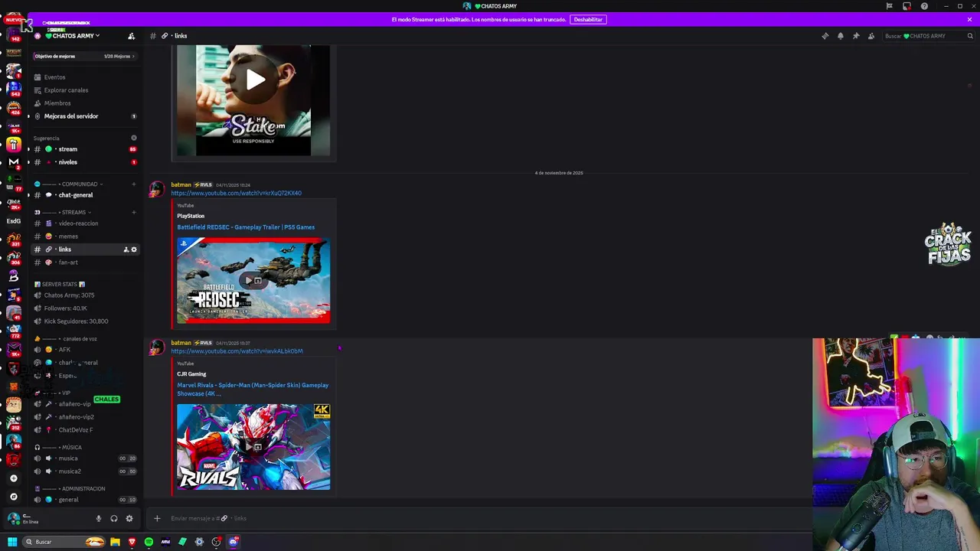Create a channel in the STREAMS category
Viewport: 980px width, 551px height.
[x=133, y=212]
